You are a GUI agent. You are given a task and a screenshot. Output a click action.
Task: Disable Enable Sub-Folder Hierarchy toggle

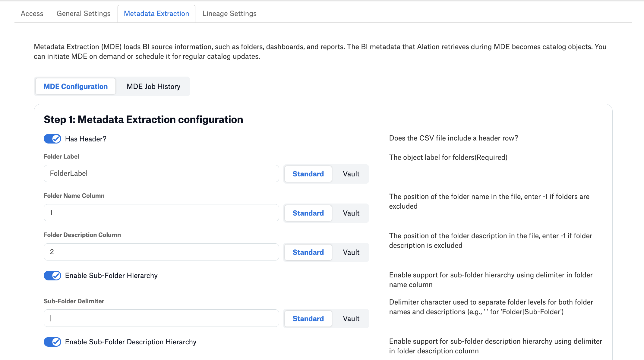[x=52, y=276]
